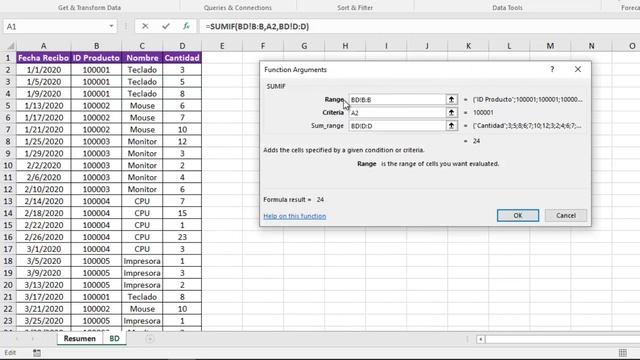Select column E header
The image size is (640, 360).
[222, 46]
